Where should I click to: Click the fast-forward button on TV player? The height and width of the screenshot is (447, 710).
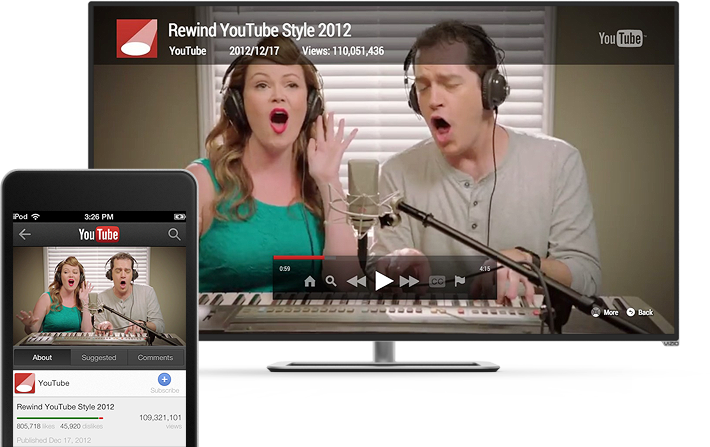pos(409,282)
